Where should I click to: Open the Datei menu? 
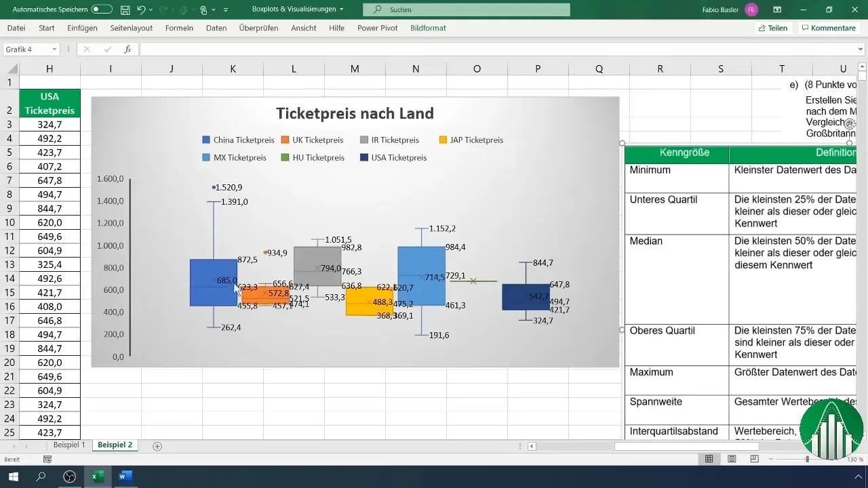16,28
